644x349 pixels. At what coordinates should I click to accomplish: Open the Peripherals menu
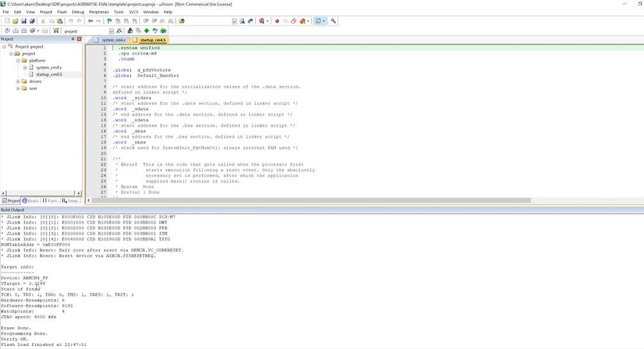(x=99, y=12)
